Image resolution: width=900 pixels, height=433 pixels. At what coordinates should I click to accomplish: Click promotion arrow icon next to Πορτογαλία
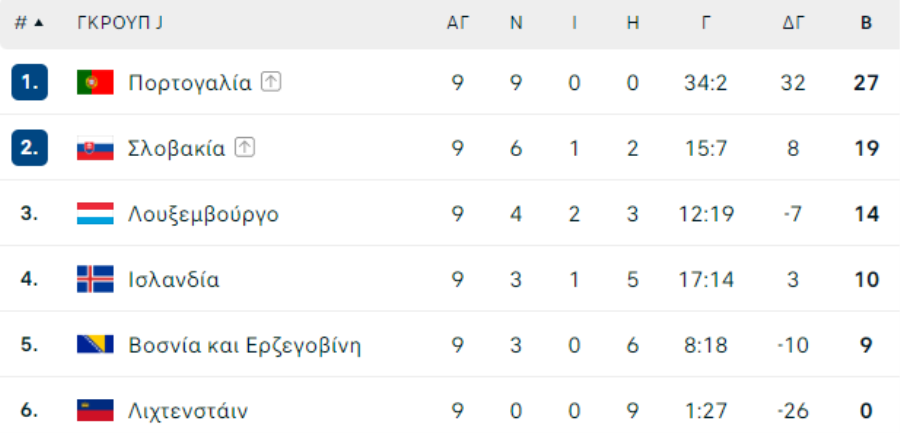pyautogui.click(x=271, y=83)
